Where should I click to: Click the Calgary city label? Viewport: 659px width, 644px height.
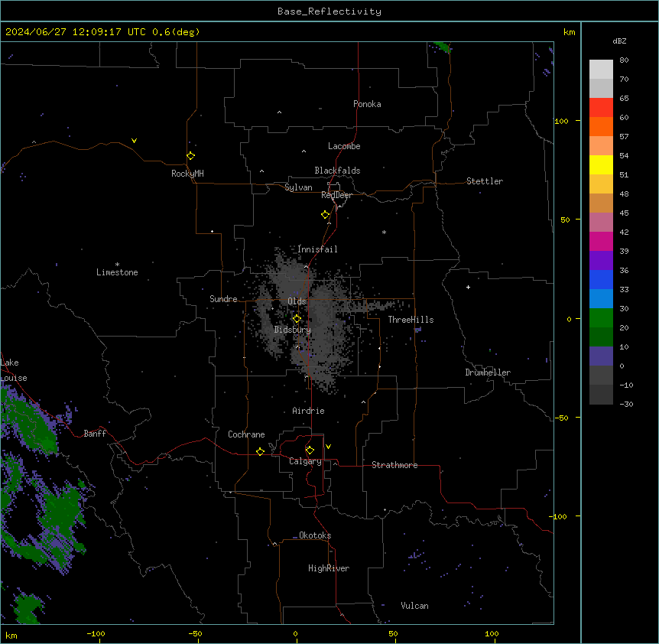(x=305, y=461)
